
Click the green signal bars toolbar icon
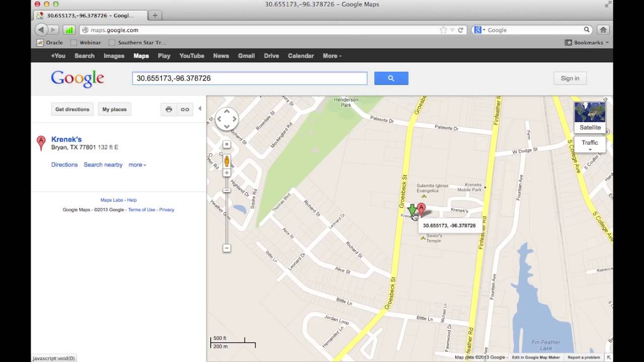[x=69, y=30]
